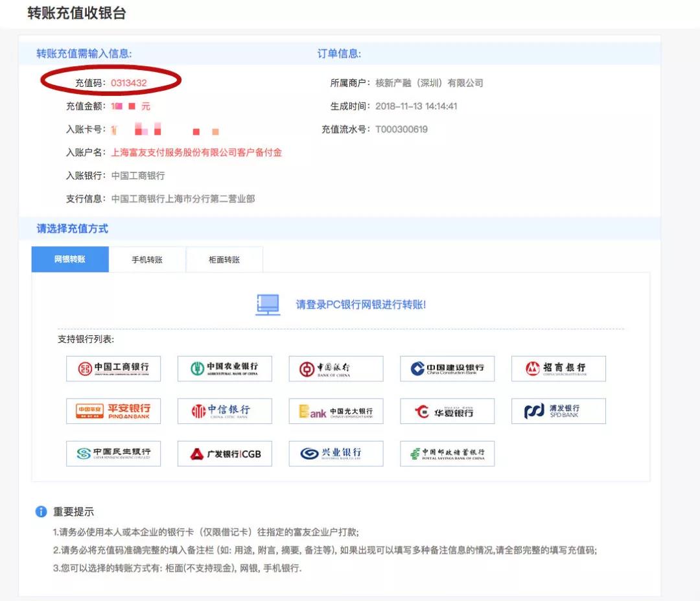Select the 中国农业银行 bank logo
This screenshot has height=601, width=700.
pos(224,368)
